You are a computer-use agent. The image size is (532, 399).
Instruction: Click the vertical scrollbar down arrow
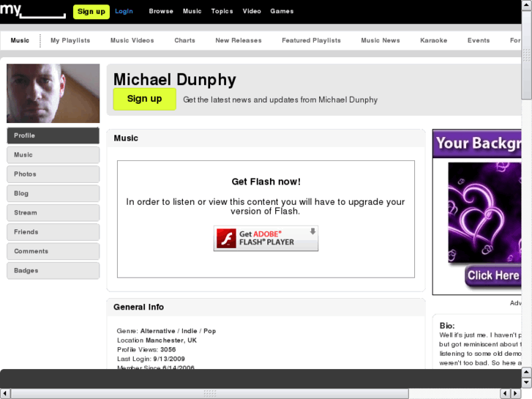pos(526,383)
